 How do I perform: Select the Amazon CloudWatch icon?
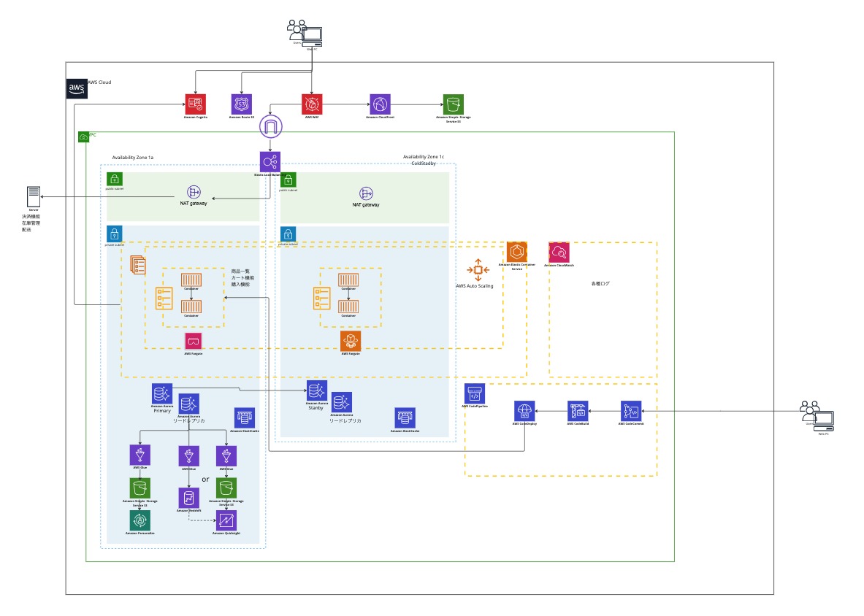(x=559, y=253)
